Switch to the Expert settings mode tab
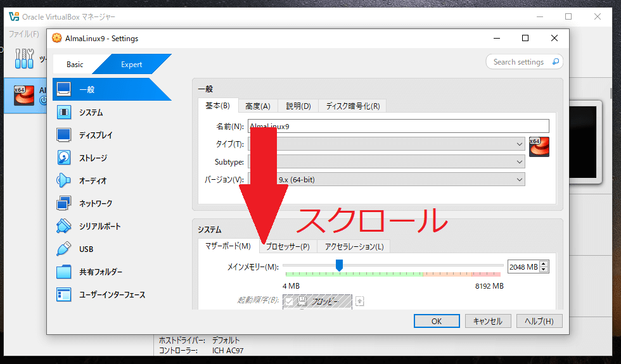This screenshot has height=364, width=621. [x=132, y=64]
